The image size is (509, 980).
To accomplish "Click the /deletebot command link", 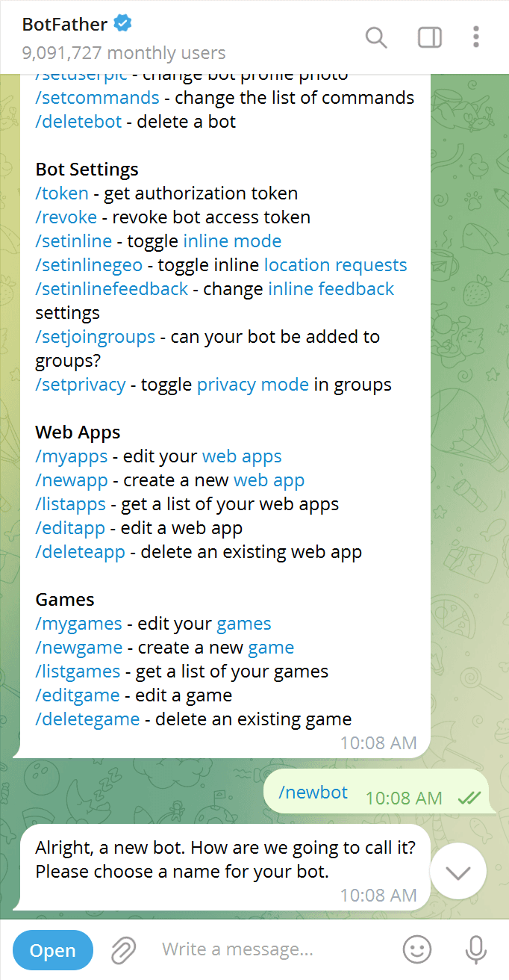I will 78,122.
